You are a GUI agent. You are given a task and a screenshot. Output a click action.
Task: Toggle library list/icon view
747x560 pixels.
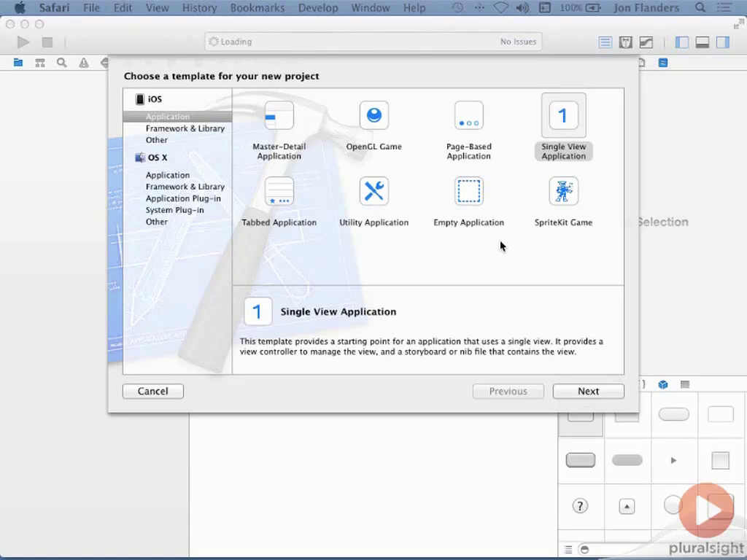click(568, 550)
